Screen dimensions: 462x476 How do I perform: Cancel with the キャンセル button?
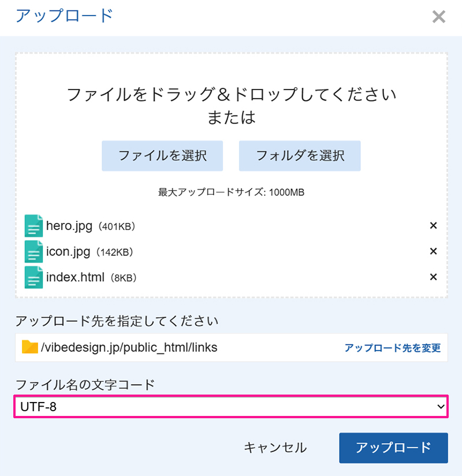tap(275, 448)
